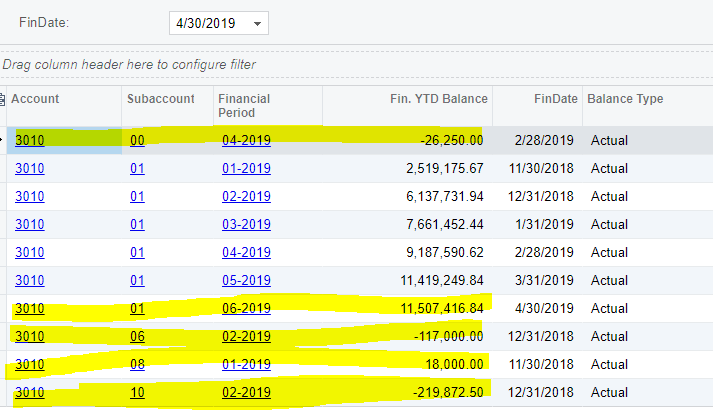Click the FinDate column header in grid
713x414 pixels.
click(555, 99)
